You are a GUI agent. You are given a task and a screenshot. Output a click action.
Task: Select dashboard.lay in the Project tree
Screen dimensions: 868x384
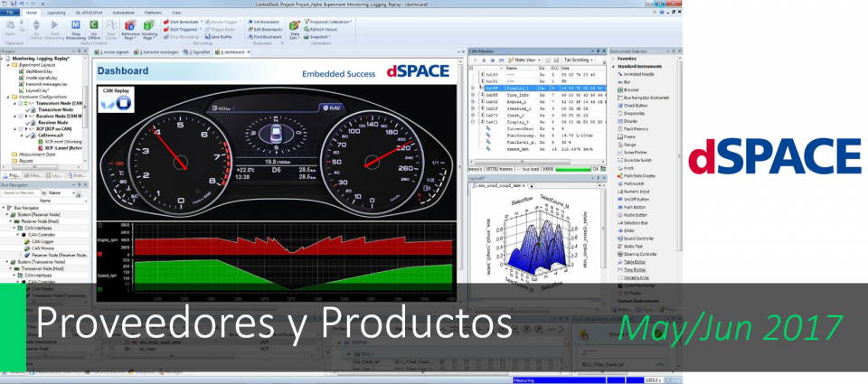click(x=35, y=71)
